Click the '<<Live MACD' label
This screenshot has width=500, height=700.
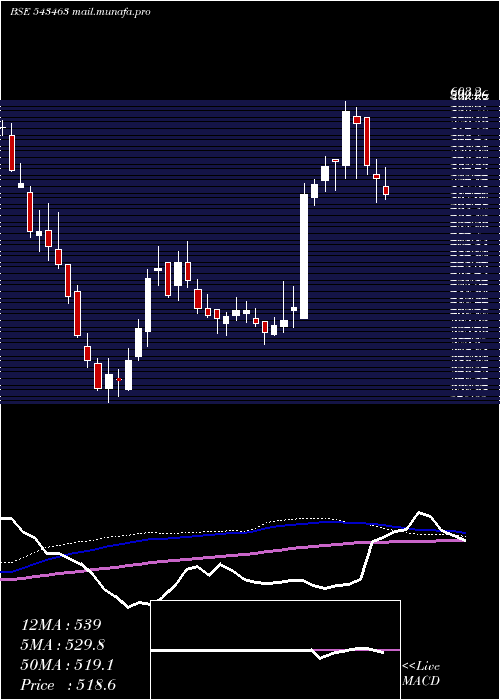421,673
